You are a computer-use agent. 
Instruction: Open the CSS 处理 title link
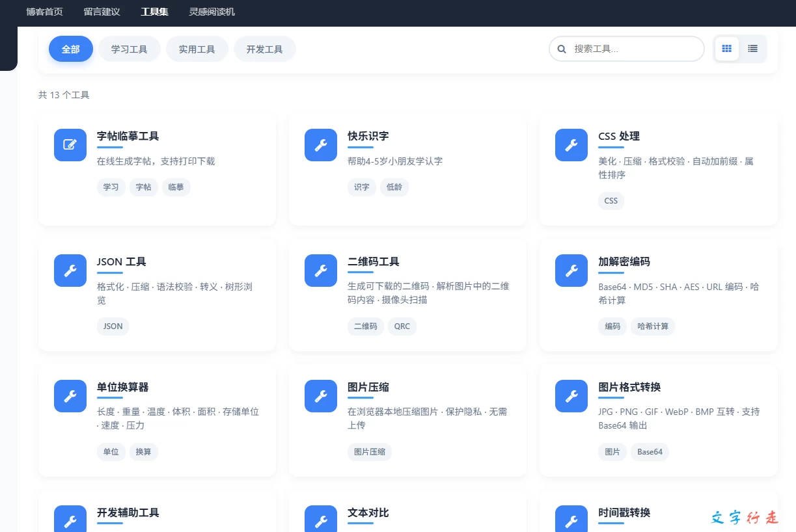[x=619, y=136]
